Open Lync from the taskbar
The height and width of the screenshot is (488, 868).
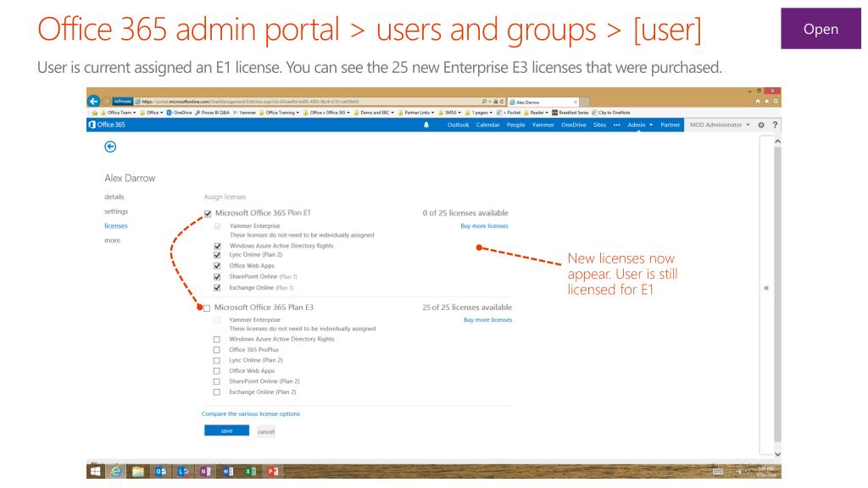click(x=183, y=471)
